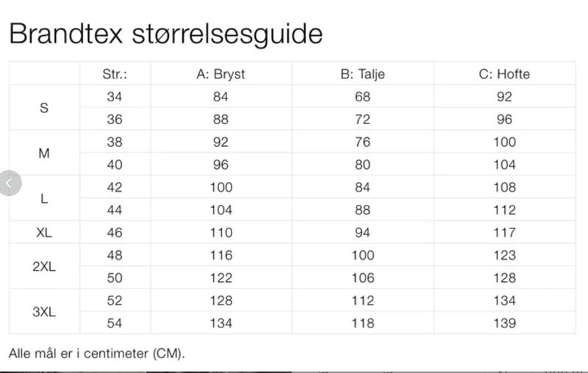This screenshot has width=588, height=373.
Task: Select the A: Bryst column header
Action: pos(220,73)
